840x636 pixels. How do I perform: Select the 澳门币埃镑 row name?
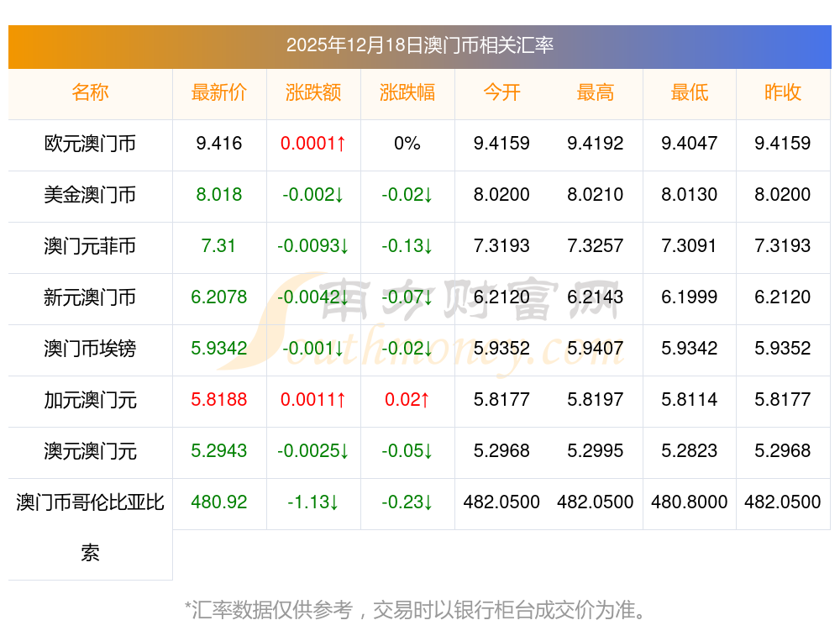90,349
